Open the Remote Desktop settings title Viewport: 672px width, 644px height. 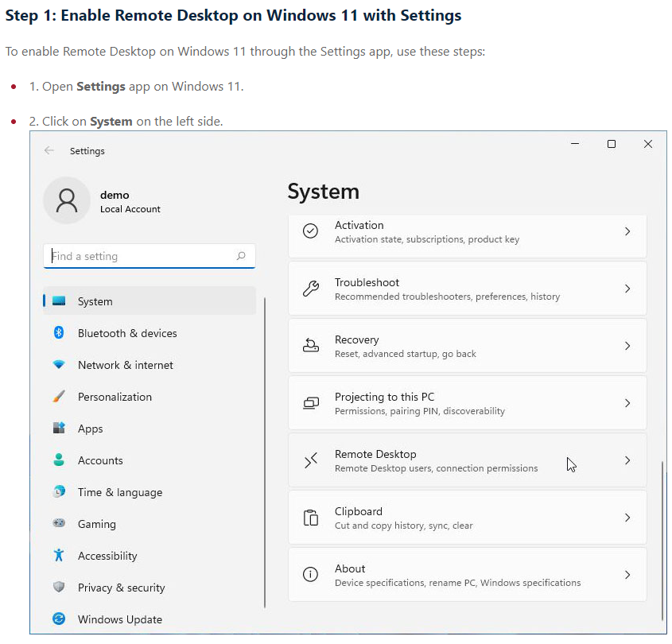pos(375,454)
